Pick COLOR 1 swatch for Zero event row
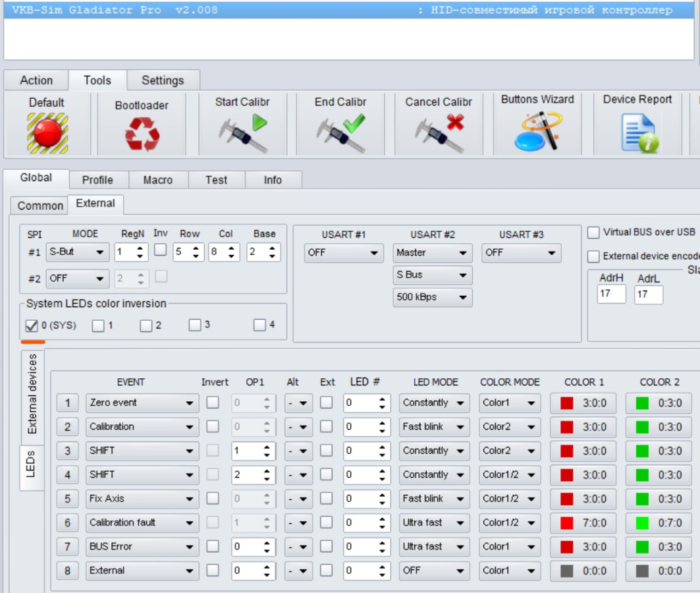The height and width of the screenshot is (593, 700). 583,403
